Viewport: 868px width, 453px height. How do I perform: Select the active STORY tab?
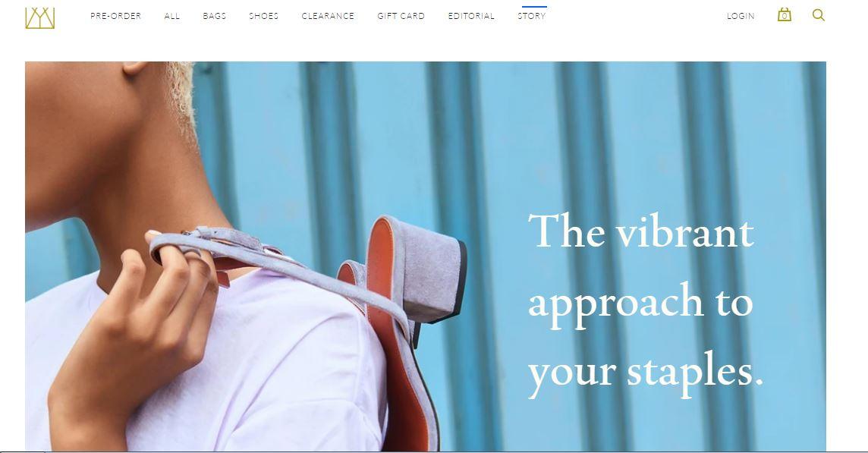coord(532,16)
